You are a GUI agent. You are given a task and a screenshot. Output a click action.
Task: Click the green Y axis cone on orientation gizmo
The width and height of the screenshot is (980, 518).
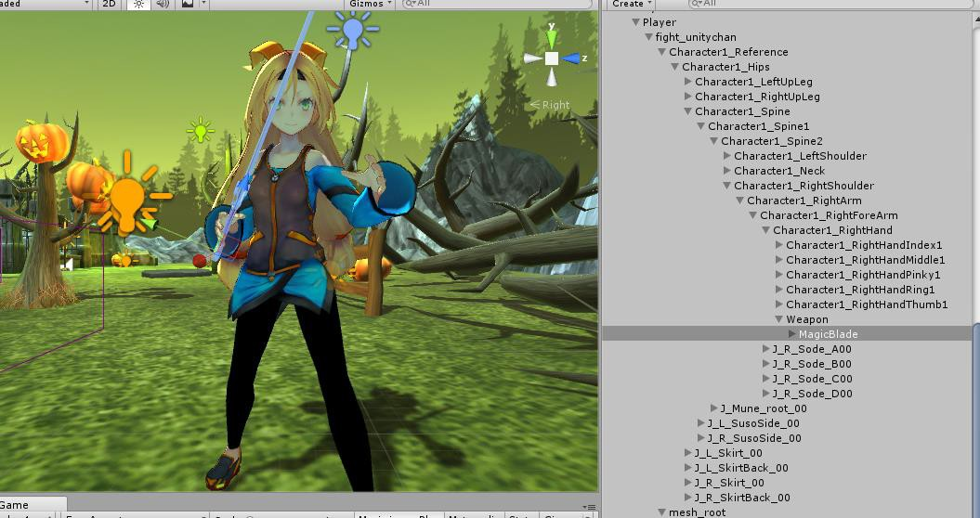(x=551, y=37)
